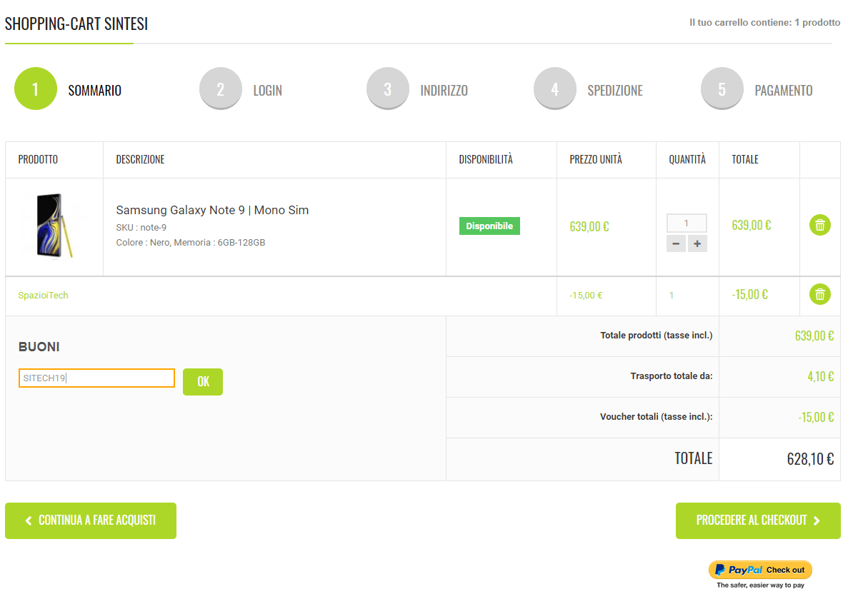Remove the SpazioiTech voucher with its trash icon
The height and width of the screenshot is (594, 868).
pos(820,294)
